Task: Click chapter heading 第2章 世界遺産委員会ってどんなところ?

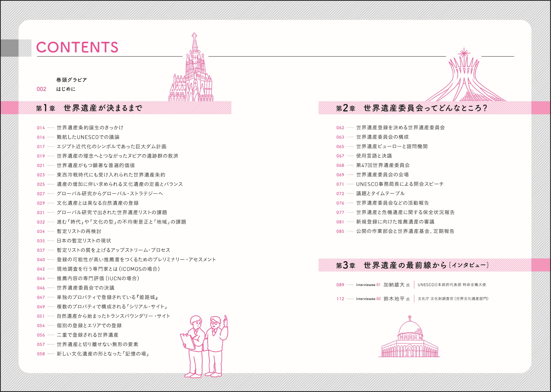Action: (x=411, y=108)
